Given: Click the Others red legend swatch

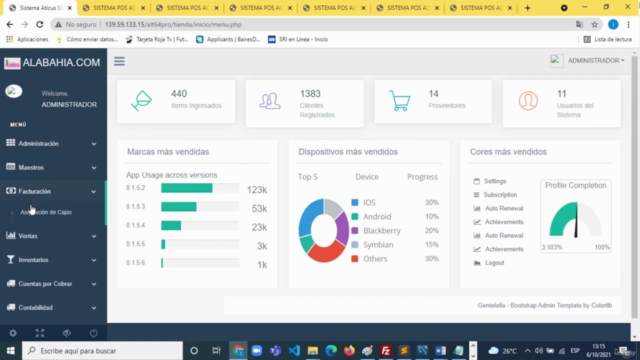Looking at the screenshot, I should point(355,259).
